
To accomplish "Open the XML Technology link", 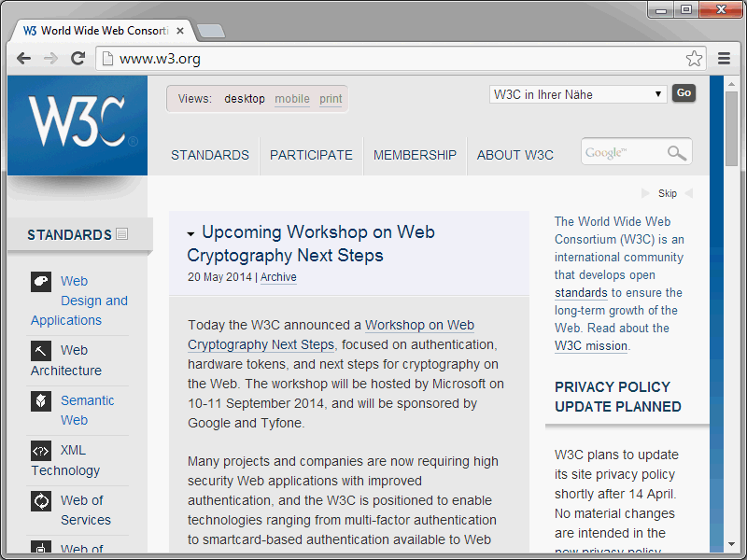I will (x=65, y=460).
